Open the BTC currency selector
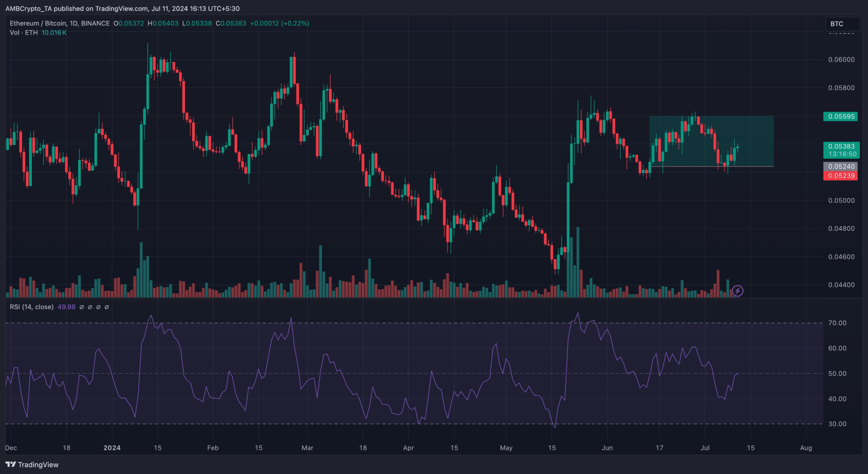Viewport: 868px width, 474px height. 843,24
